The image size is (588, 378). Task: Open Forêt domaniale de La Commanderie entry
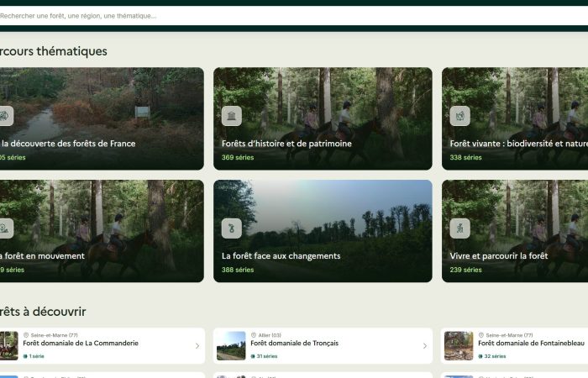click(102, 346)
